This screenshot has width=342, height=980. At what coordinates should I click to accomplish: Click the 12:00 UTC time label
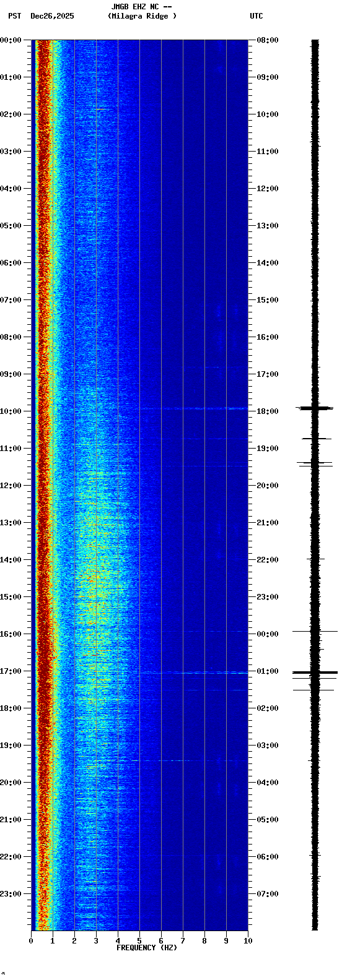pyautogui.click(x=268, y=189)
